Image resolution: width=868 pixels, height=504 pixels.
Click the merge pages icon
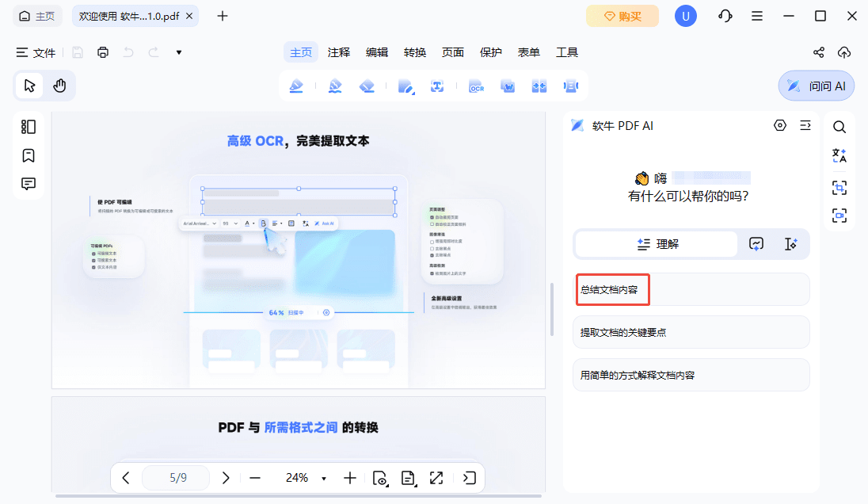coord(539,86)
